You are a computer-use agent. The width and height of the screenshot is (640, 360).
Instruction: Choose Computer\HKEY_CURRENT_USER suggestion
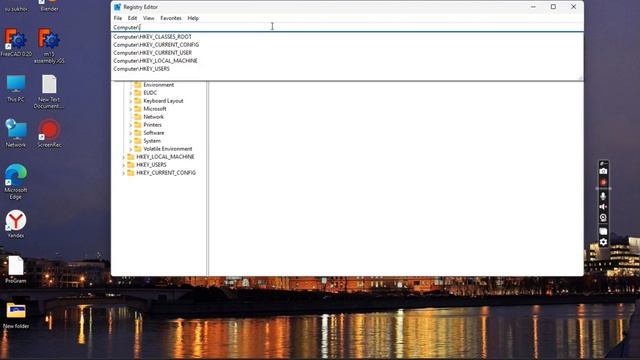point(347,53)
